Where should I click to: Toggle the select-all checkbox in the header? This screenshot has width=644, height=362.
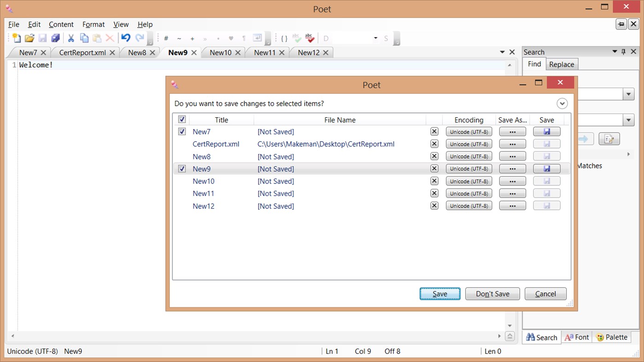click(182, 119)
